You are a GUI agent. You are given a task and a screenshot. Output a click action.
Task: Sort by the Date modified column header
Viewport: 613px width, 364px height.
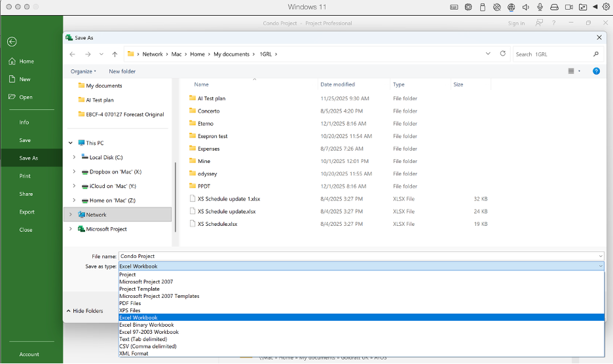coord(337,84)
